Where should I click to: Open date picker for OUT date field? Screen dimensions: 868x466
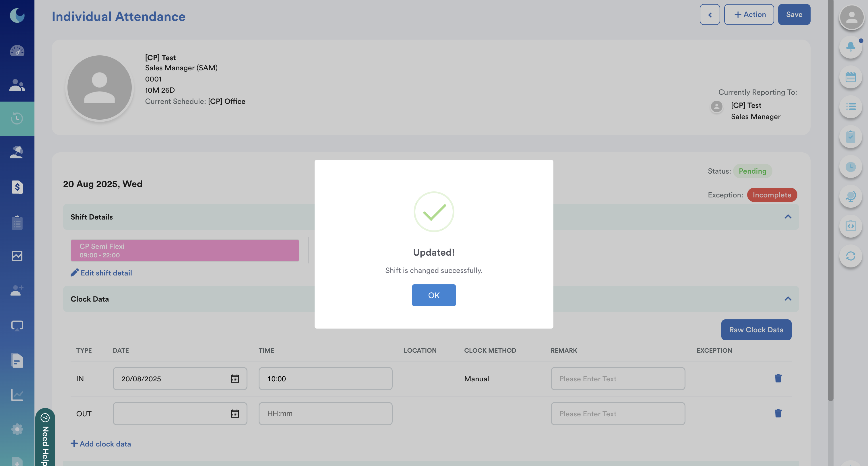tap(235, 414)
